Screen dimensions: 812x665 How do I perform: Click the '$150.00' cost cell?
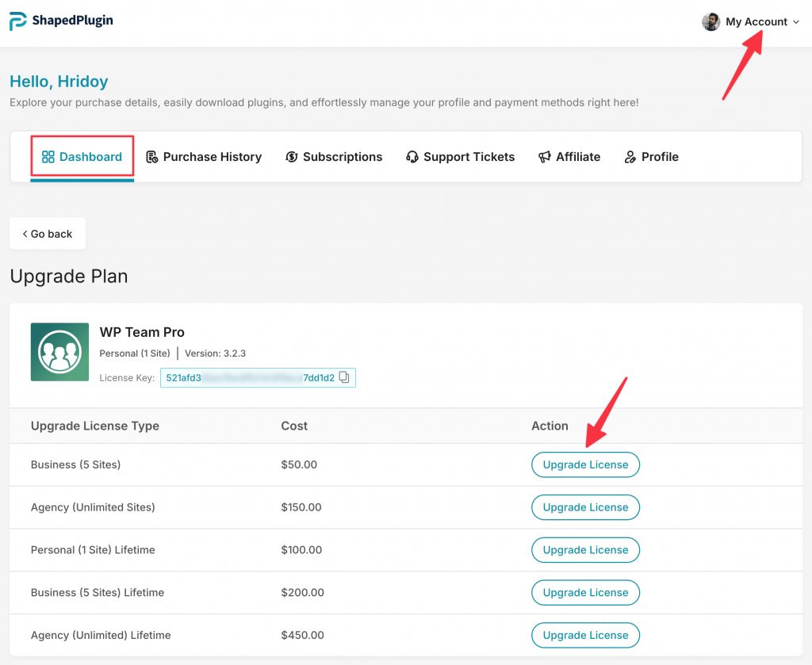point(301,507)
